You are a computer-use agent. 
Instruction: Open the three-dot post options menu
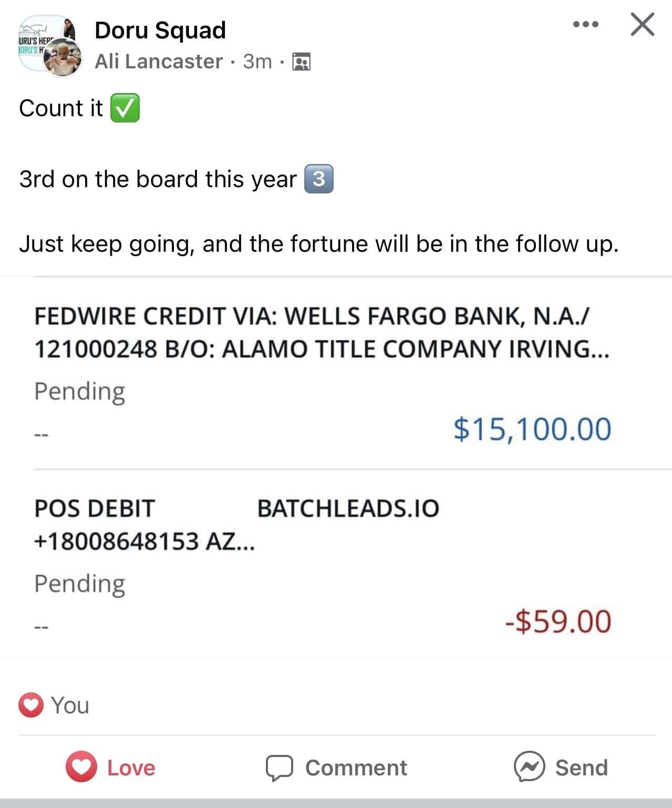585,24
